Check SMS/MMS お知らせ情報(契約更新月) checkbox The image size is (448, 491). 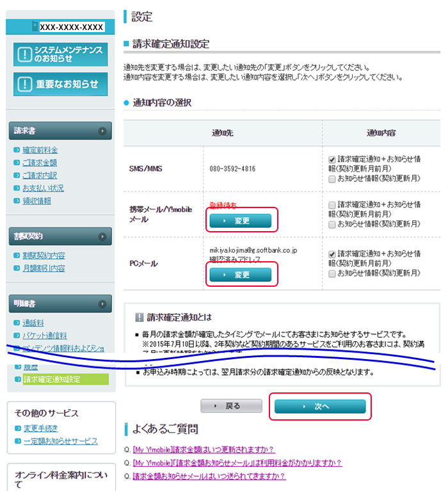332,179
